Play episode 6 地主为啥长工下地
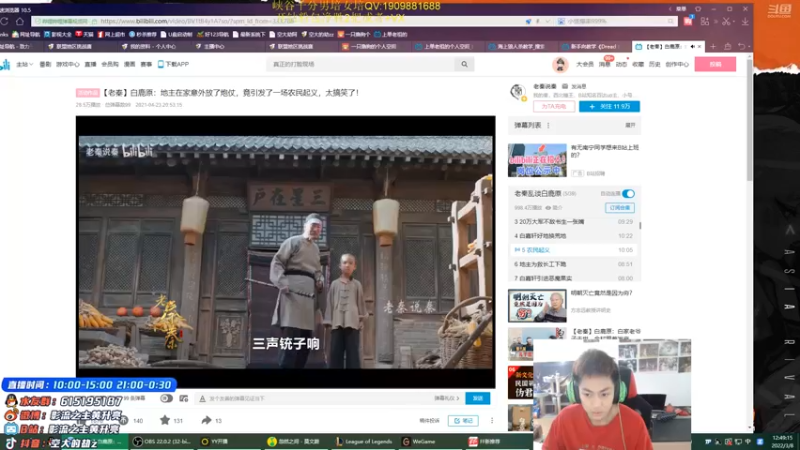This screenshot has width=800, height=450. point(573,264)
